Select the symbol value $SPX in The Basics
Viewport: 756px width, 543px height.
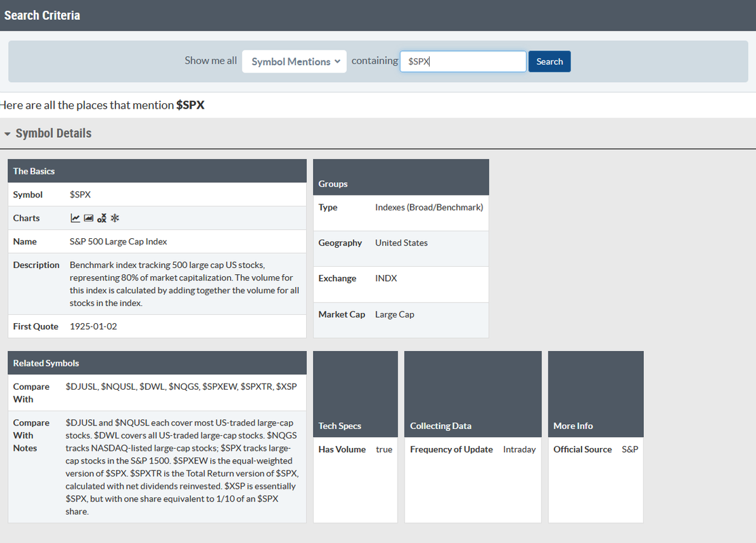(x=80, y=194)
